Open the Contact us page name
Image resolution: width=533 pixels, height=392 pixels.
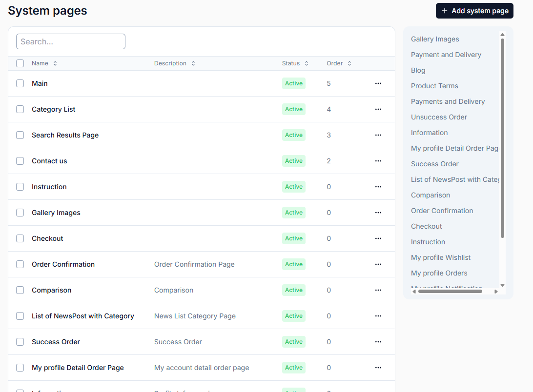click(49, 161)
